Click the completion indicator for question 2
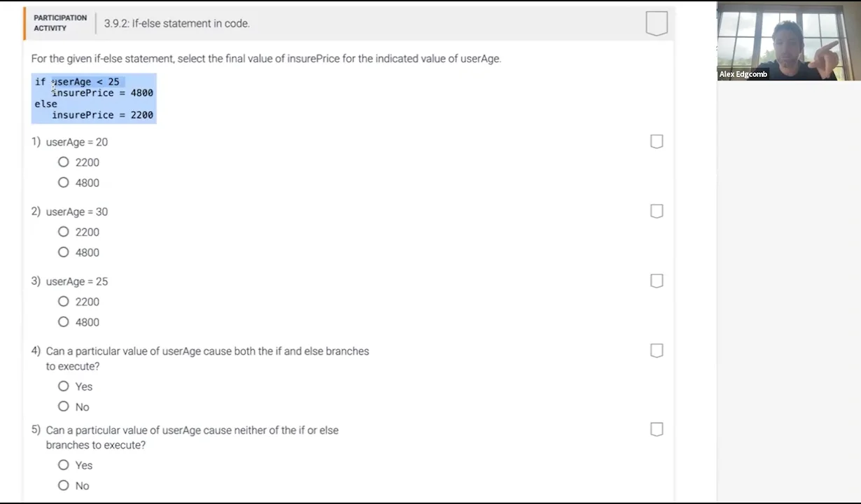The width and height of the screenshot is (861, 504). pyautogui.click(x=657, y=211)
